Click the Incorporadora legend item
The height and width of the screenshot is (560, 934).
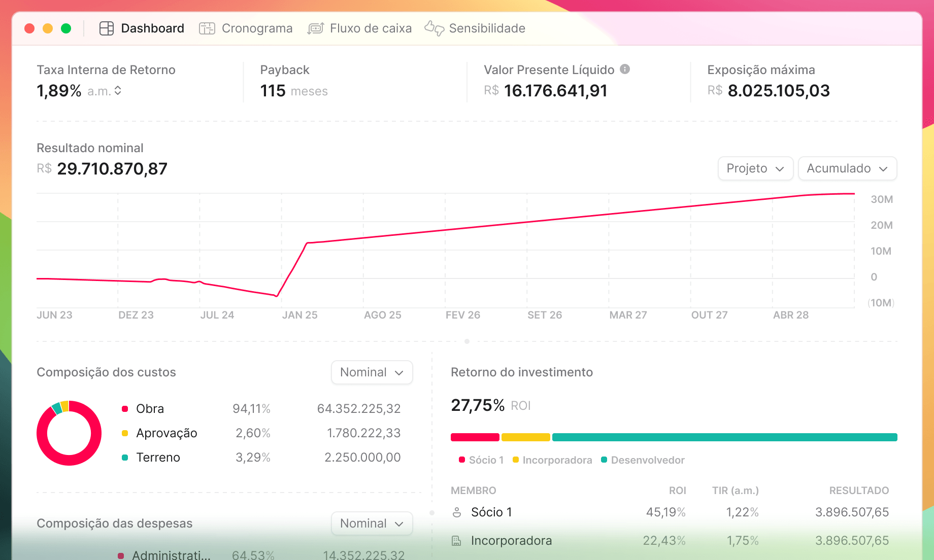pyautogui.click(x=552, y=460)
